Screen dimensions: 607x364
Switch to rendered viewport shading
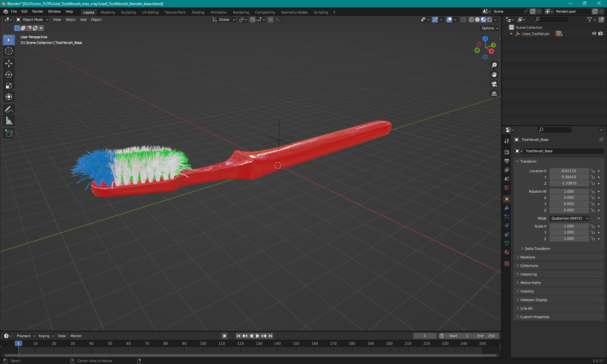click(489, 20)
